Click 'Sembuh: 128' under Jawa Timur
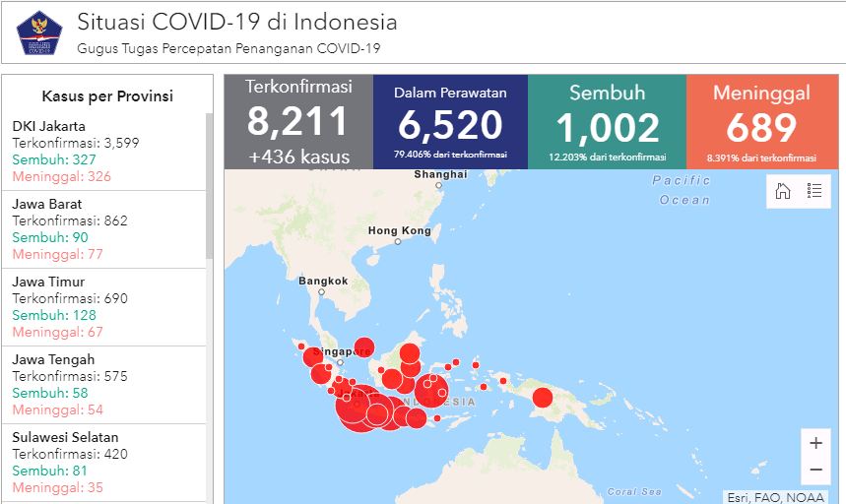Screen dimensions: 846x504 [54, 315]
